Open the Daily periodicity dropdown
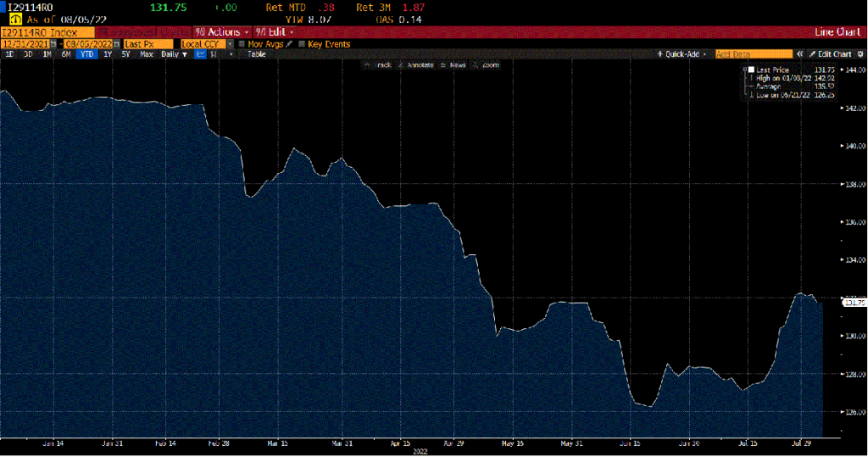This screenshot has height=457, width=868. pyautogui.click(x=175, y=53)
